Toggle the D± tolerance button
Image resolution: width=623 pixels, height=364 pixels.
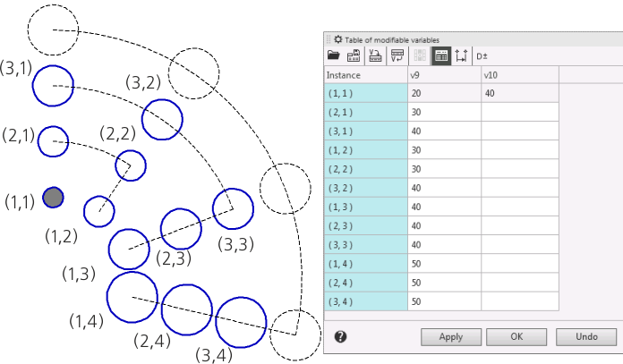482,55
